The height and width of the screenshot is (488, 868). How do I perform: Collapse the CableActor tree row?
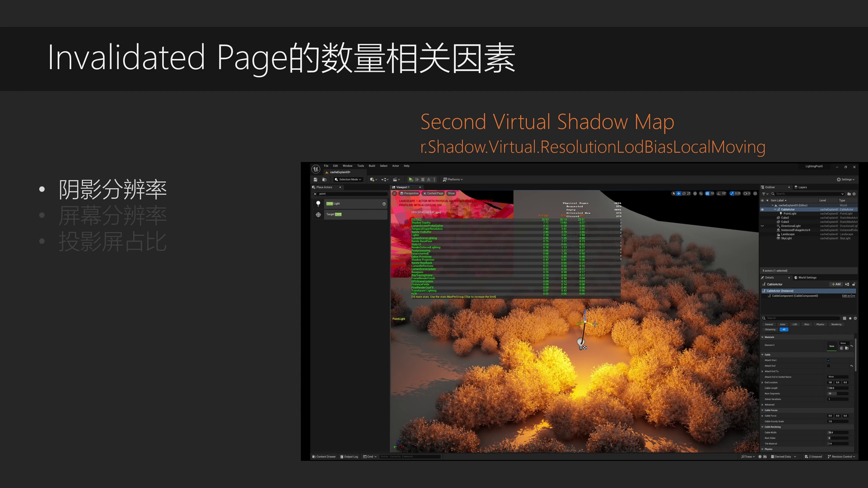(775, 210)
